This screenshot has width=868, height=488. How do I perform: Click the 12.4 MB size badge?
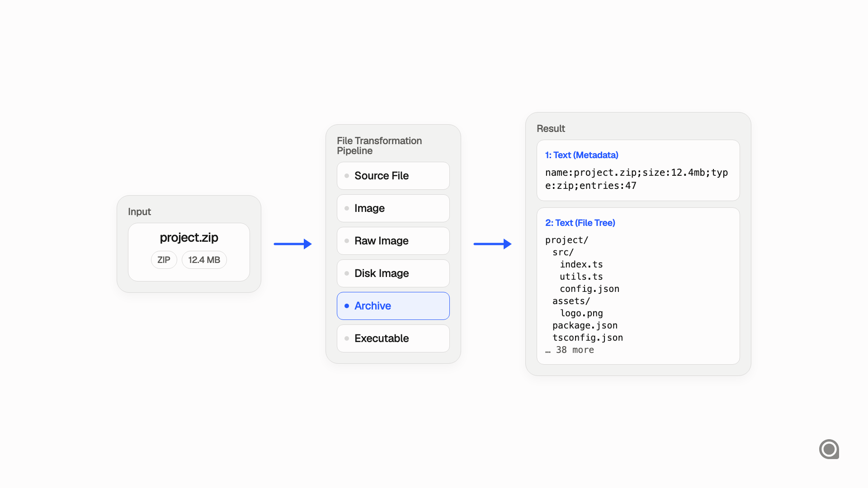[204, 260]
